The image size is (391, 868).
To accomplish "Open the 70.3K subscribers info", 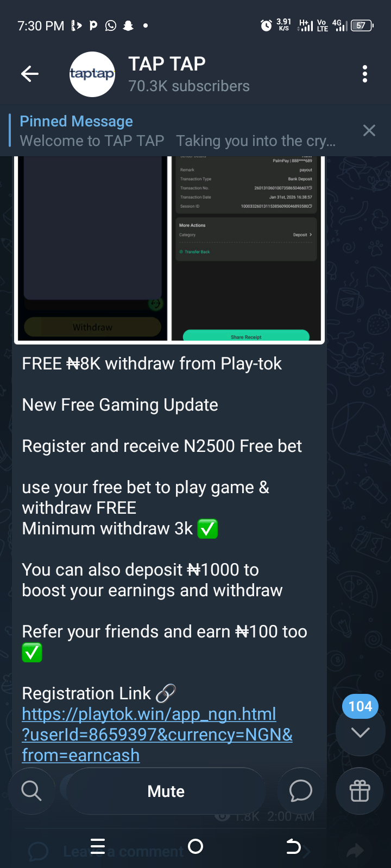I will point(189,86).
